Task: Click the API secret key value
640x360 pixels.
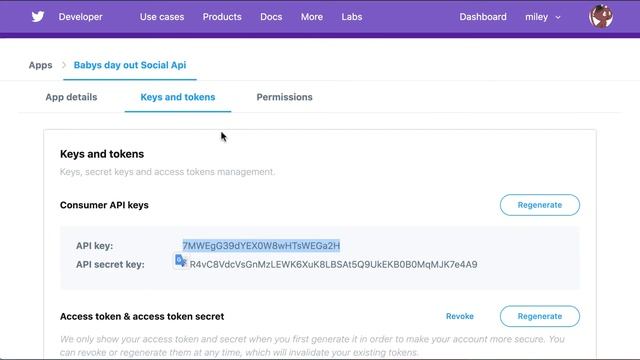Action: pos(333,264)
